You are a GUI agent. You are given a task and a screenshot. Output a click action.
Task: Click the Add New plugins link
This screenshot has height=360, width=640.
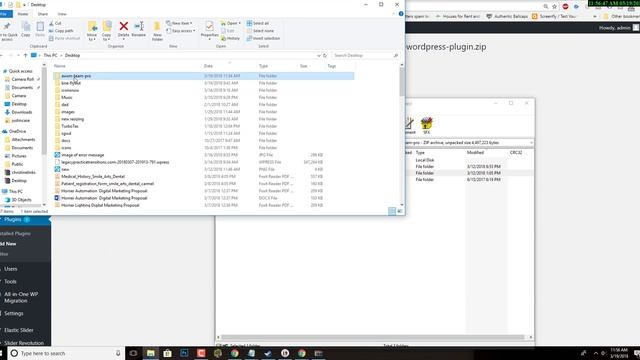point(9,244)
